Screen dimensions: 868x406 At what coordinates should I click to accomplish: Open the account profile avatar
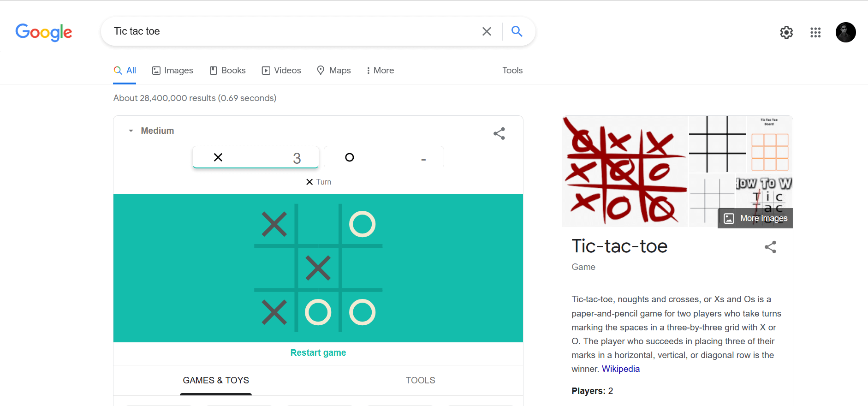[x=845, y=32]
